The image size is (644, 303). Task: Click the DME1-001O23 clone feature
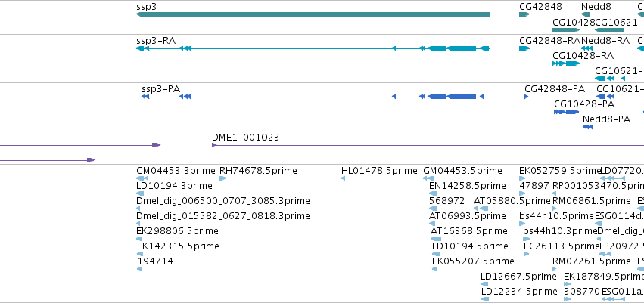[x=428, y=145]
